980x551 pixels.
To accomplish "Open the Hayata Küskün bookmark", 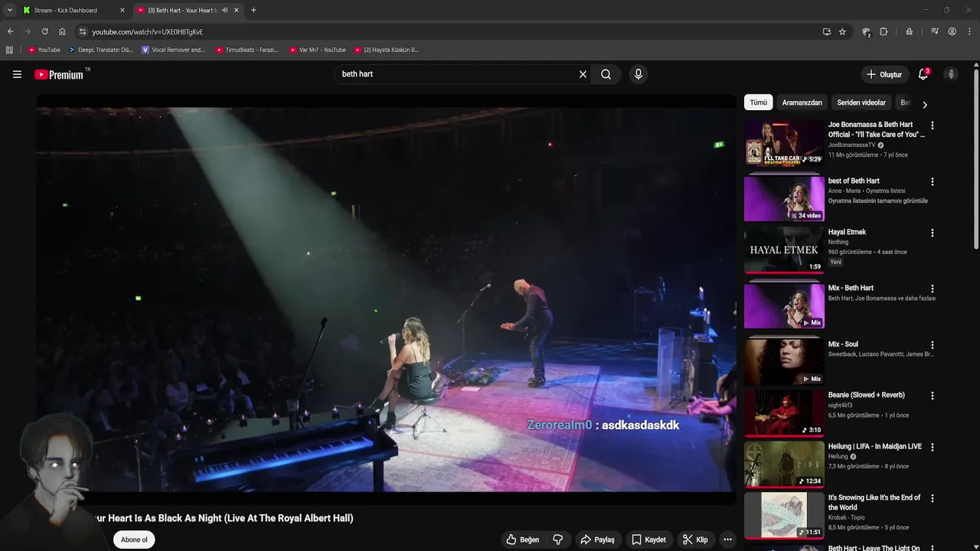I will pyautogui.click(x=387, y=50).
